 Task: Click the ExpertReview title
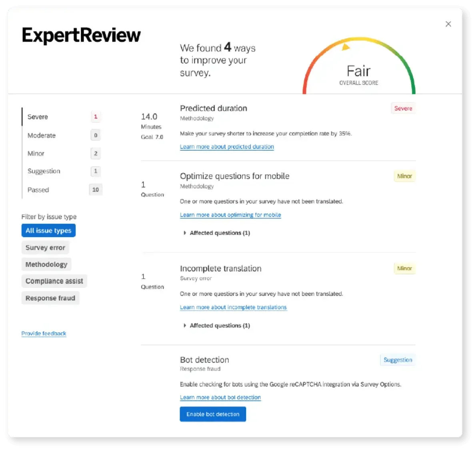[x=81, y=36]
